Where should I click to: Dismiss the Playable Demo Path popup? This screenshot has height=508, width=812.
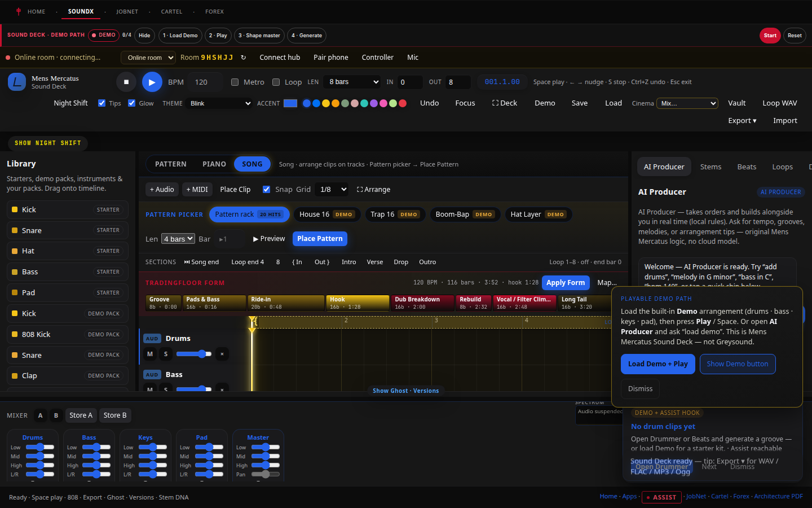(640, 389)
